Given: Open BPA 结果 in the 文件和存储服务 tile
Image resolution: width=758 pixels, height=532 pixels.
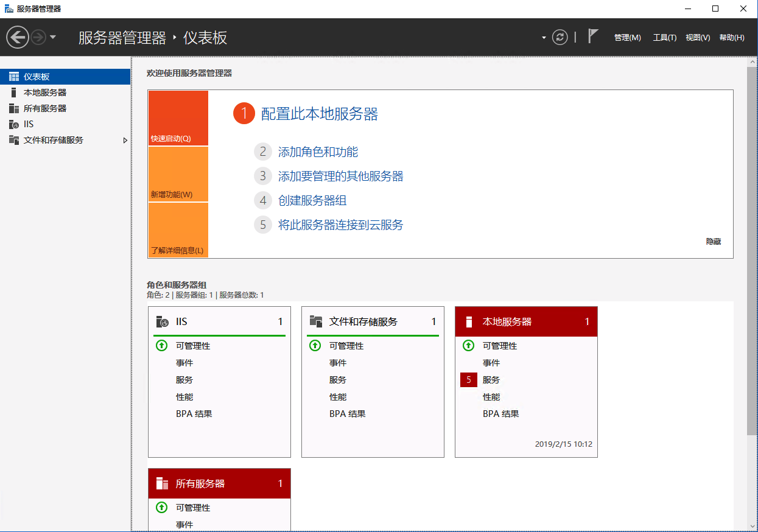Looking at the screenshot, I should coord(348,414).
